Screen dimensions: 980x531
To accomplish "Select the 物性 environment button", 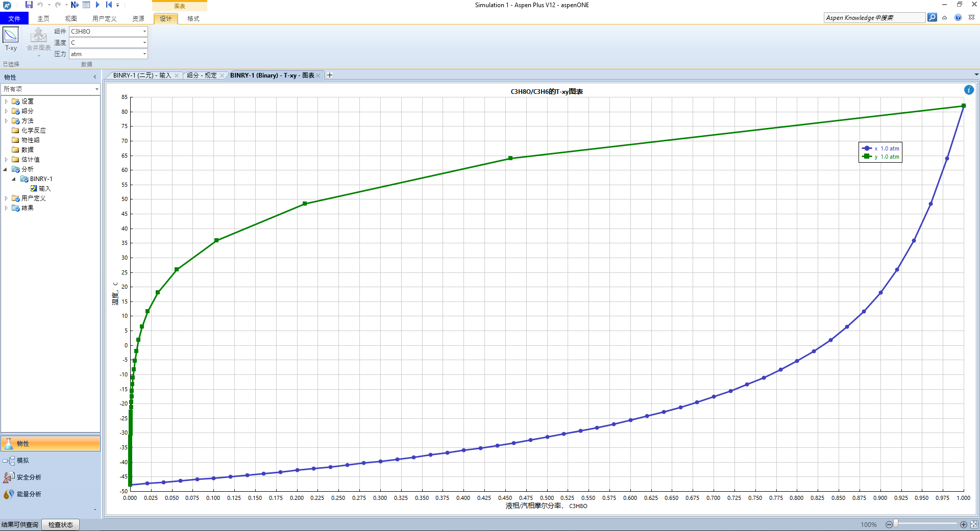I will coord(50,444).
